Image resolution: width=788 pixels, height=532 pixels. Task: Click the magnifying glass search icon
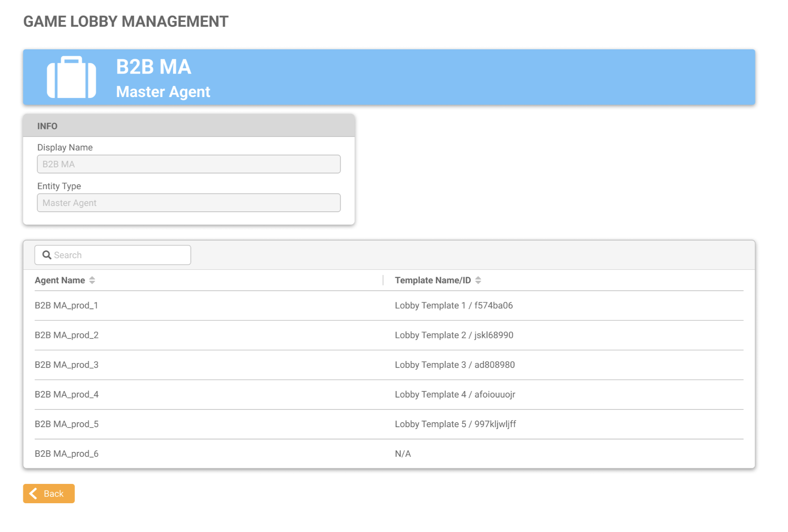(x=47, y=255)
